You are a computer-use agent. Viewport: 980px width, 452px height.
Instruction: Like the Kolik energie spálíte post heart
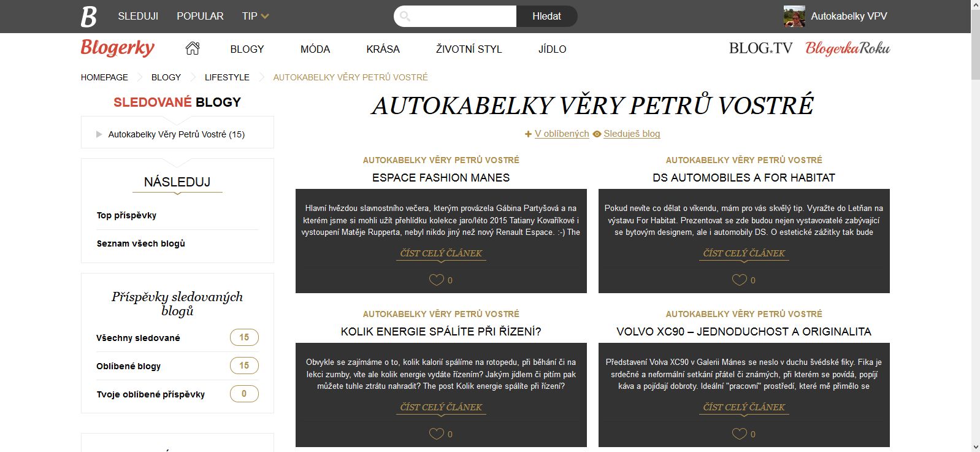coord(436,434)
